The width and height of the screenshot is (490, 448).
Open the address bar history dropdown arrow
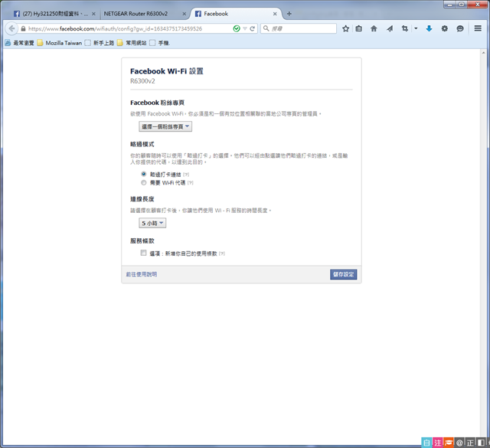tap(245, 29)
